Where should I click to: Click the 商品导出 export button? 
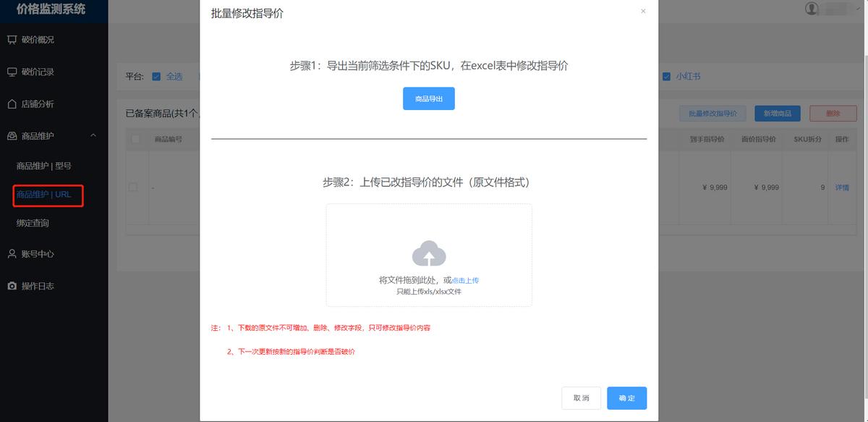click(x=429, y=98)
